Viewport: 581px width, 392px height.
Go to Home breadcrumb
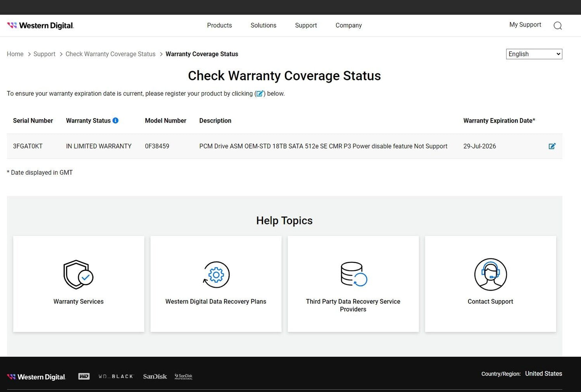point(15,54)
